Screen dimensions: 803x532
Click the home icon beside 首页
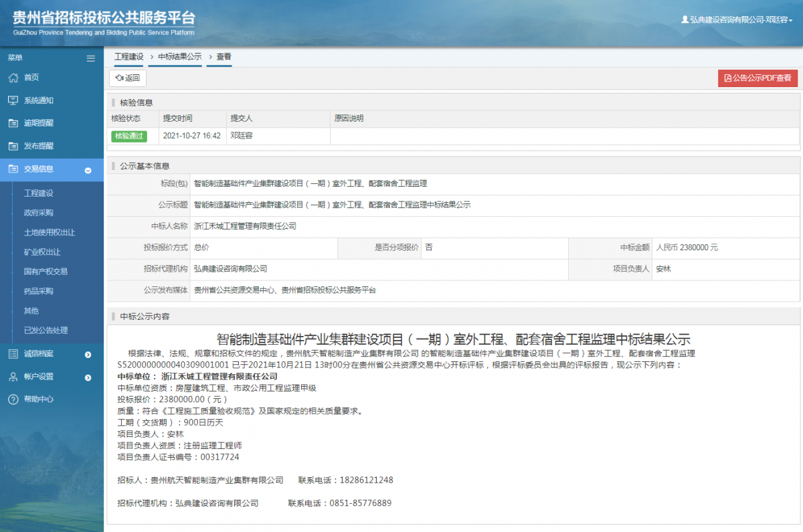click(13, 78)
